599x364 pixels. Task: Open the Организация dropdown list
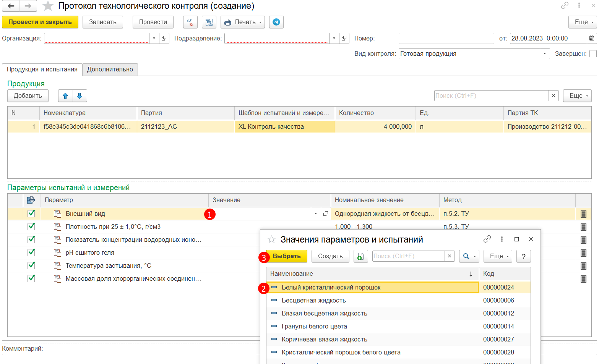click(154, 39)
